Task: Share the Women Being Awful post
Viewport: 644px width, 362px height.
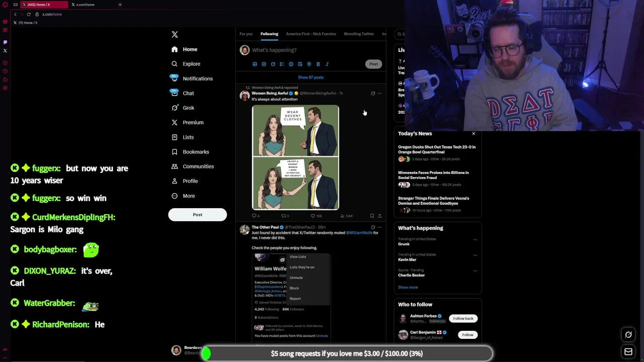Action: tap(380, 216)
